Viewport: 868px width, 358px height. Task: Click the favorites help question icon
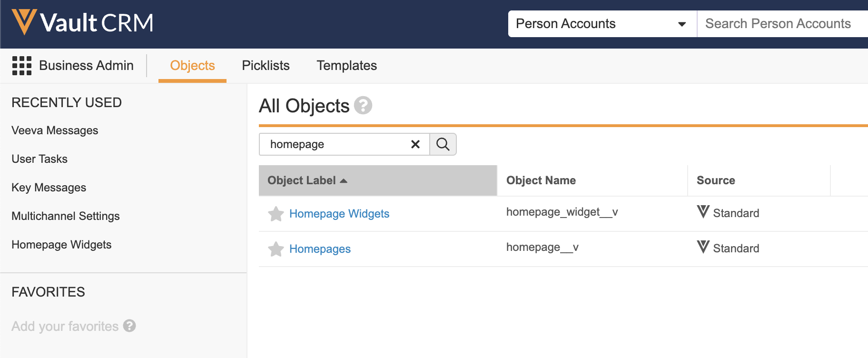pos(129,326)
